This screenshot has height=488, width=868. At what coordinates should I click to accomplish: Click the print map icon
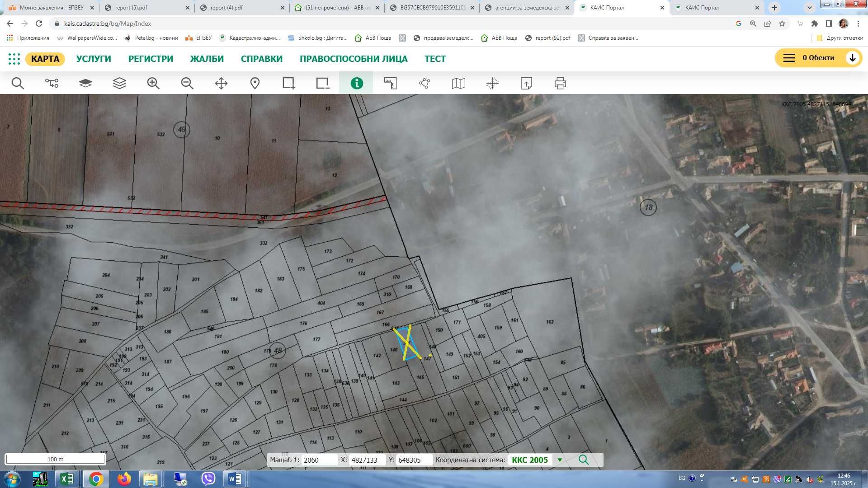pyautogui.click(x=560, y=83)
